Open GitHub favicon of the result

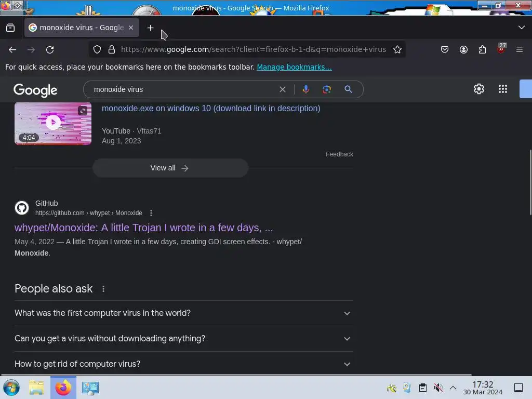tap(22, 208)
